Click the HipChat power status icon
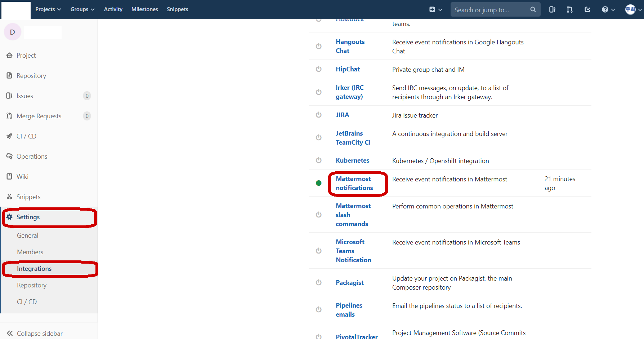The image size is (644, 339). pyautogui.click(x=318, y=69)
